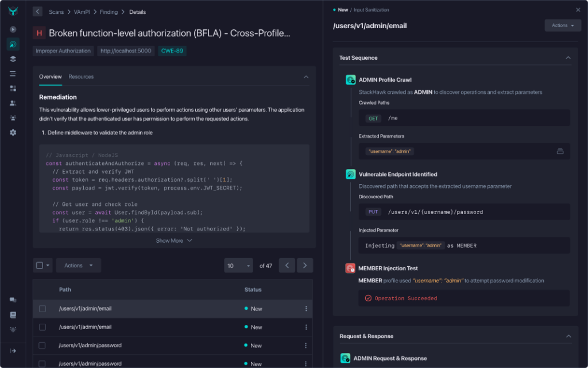The image size is (588, 368).
Task: Click the chat support icon near bottom sidebar
Action: (x=12, y=299)
